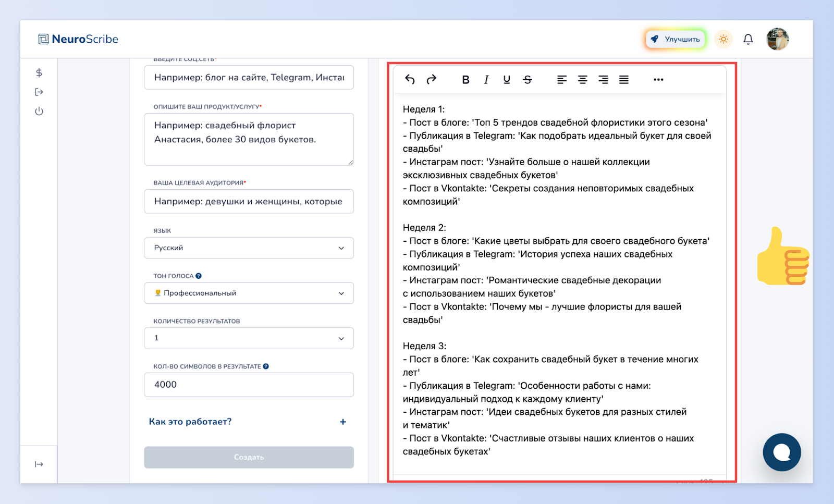Open notifications bell
Viewport: 834px width, 504px height.
748,39
